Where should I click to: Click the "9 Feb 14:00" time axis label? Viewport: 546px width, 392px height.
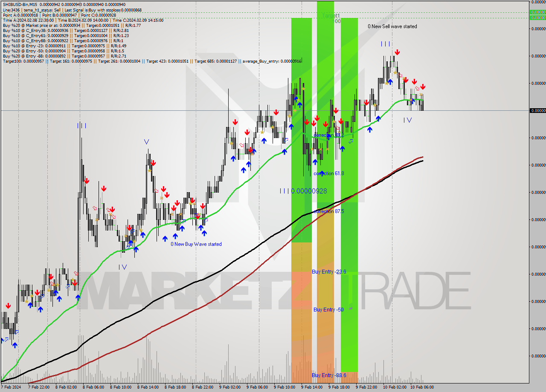pyautogui.click(x=312, y=387)
